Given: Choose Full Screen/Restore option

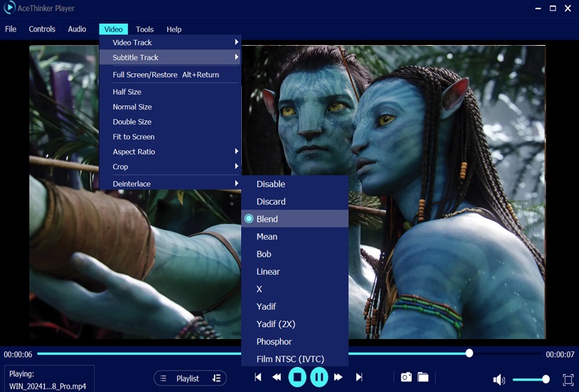Looking at the screenshot, I should click(x=170, y=74).
